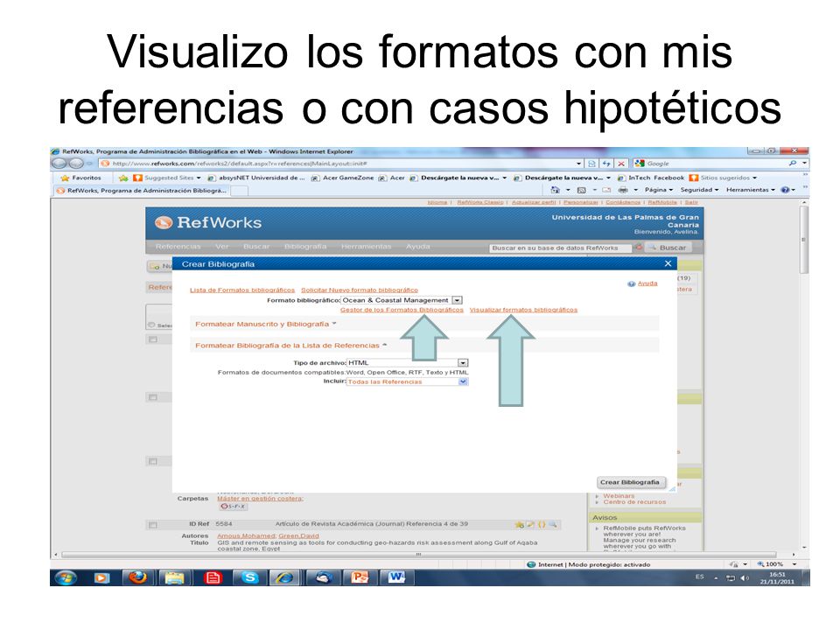Open Sitios sugeridos favorites dropdown
840x630 pixels.
click(724, 178)
